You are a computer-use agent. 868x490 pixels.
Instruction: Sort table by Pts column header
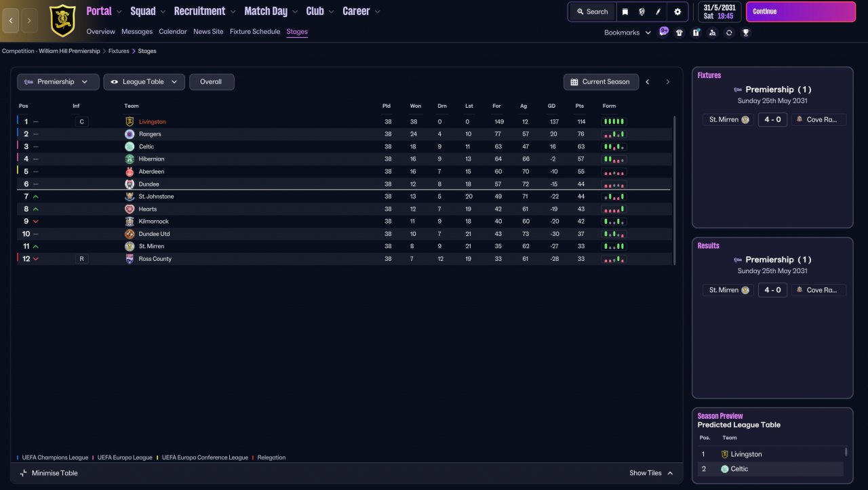pos(580,106)
